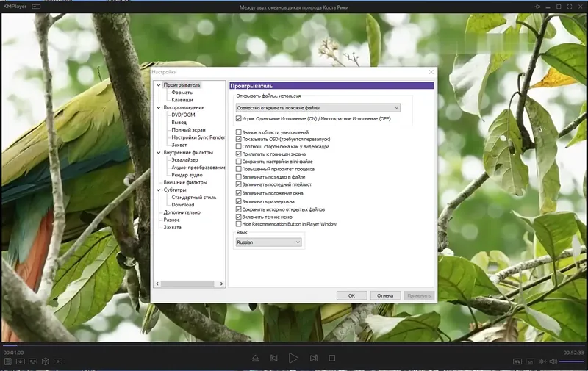The width and height of the screenshot is (588, 371).
Task: Click the eject/open file icon
Action: (255, 359)
